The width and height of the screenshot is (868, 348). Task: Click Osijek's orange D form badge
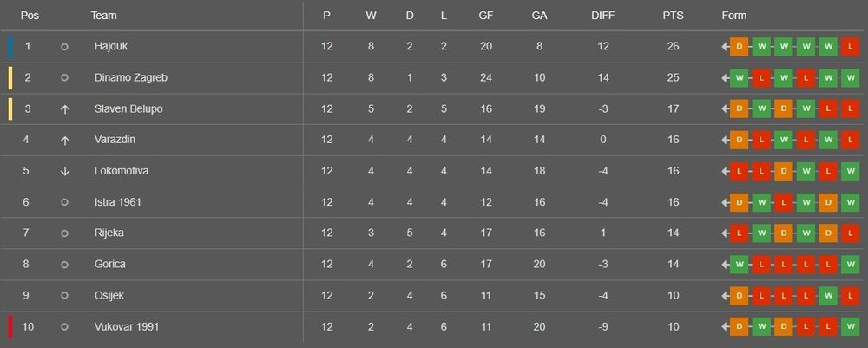tap(739, 296)
